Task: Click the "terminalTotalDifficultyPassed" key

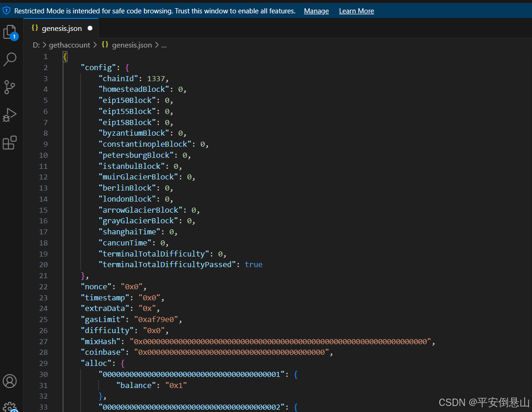Action: pos(167,265)
